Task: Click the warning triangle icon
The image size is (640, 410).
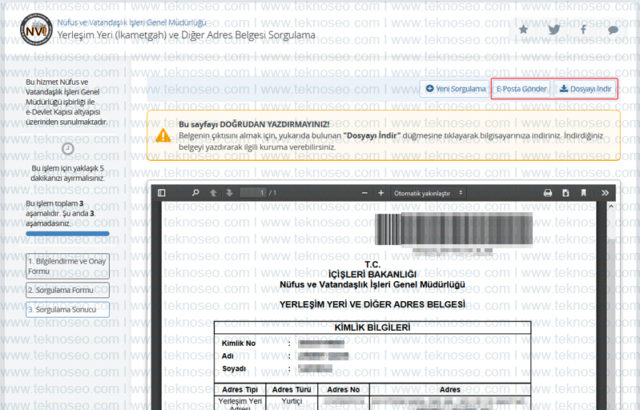Action: (x=163, y=135)
